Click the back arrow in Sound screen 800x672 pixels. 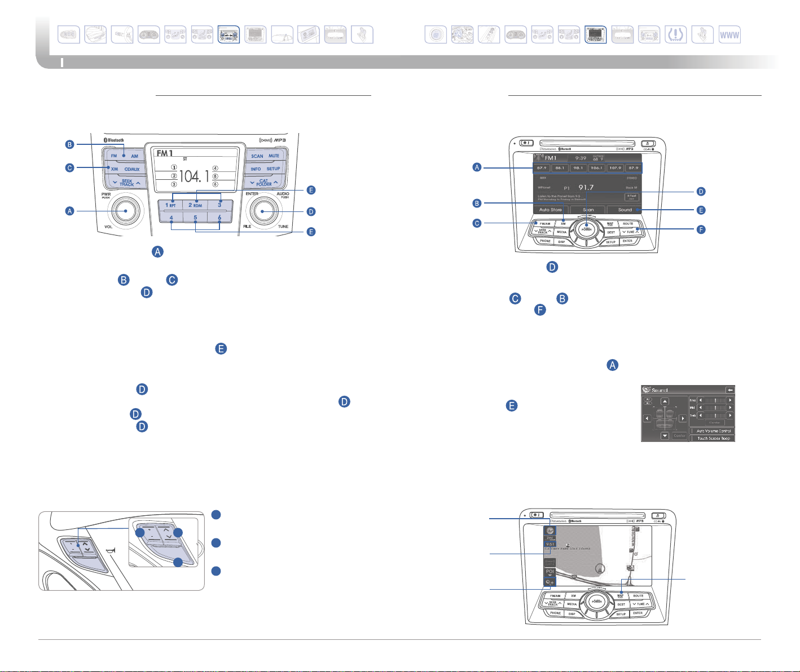[x=731, y=390]
